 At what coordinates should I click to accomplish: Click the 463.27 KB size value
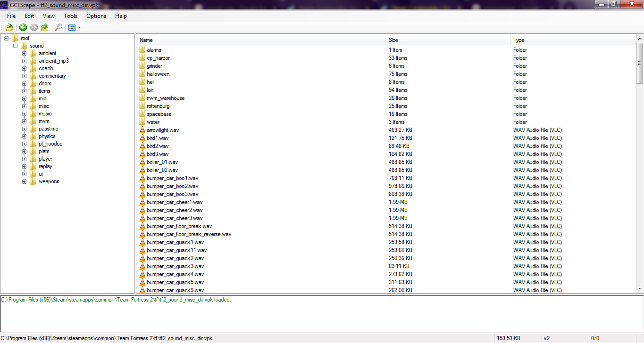pyautogui.click(x=400, y=130)
